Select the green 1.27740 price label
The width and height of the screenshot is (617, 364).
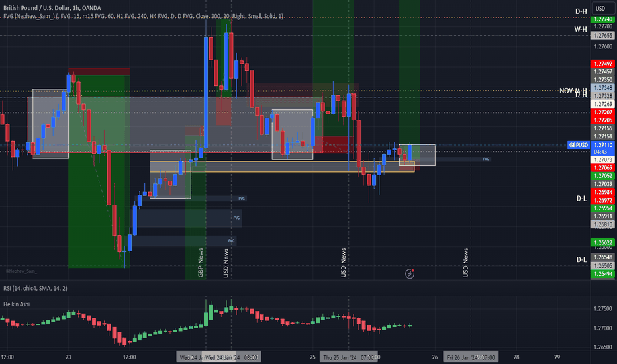pos(603,19)
